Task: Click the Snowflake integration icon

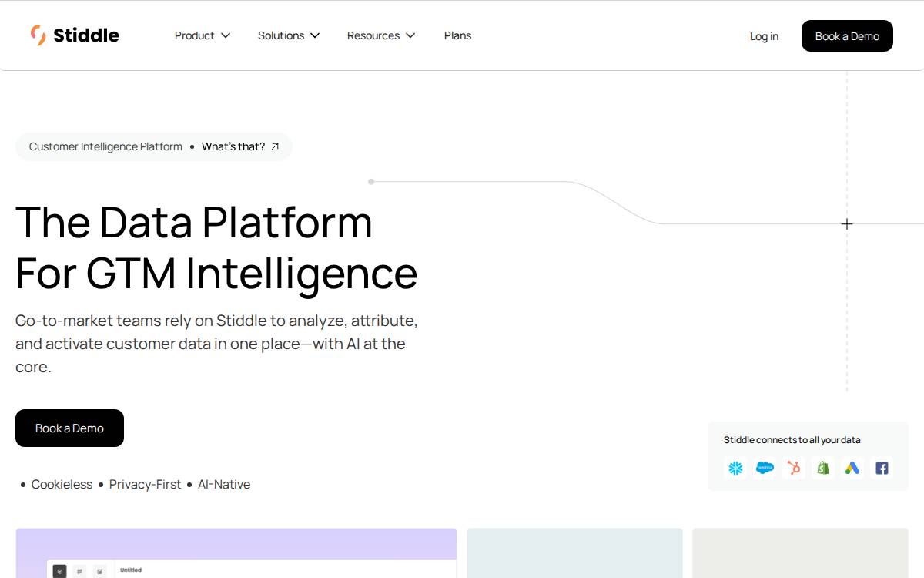Action: (x=736, y=468)
